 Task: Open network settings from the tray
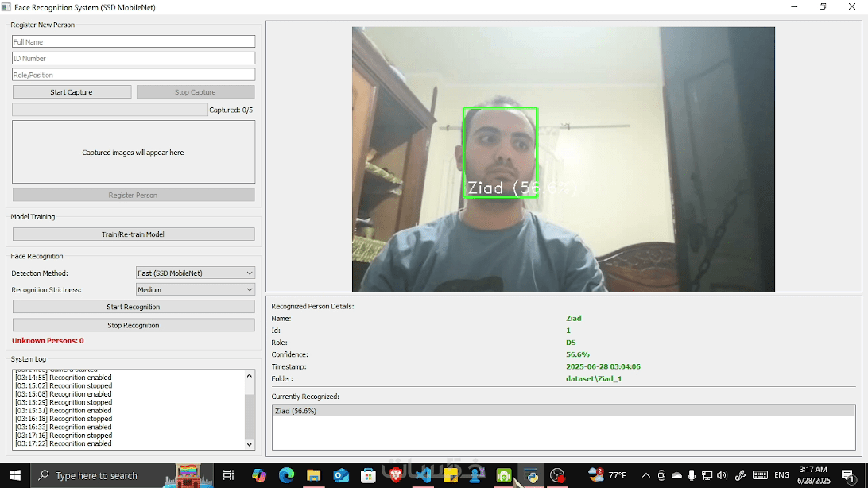707,475
